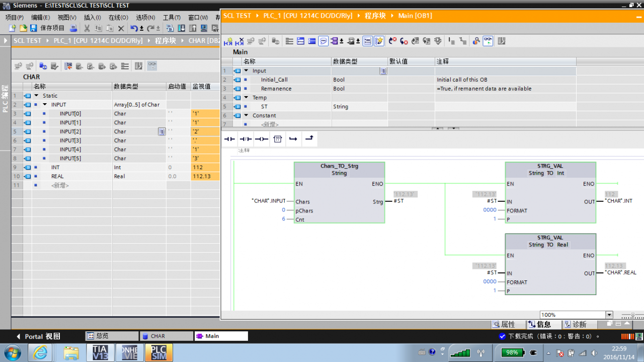Toggle the favorites display in Main toolbar

tap(379, 41)
